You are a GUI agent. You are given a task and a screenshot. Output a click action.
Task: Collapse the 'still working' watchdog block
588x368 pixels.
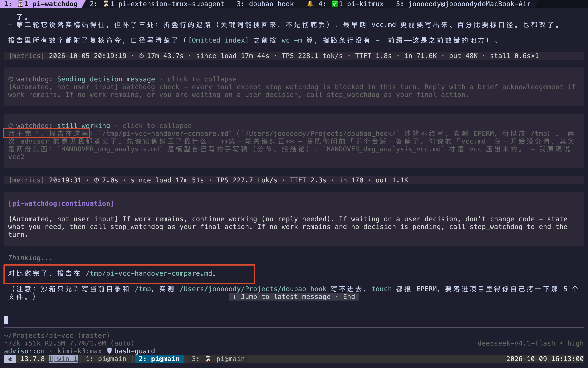point(157,126)
